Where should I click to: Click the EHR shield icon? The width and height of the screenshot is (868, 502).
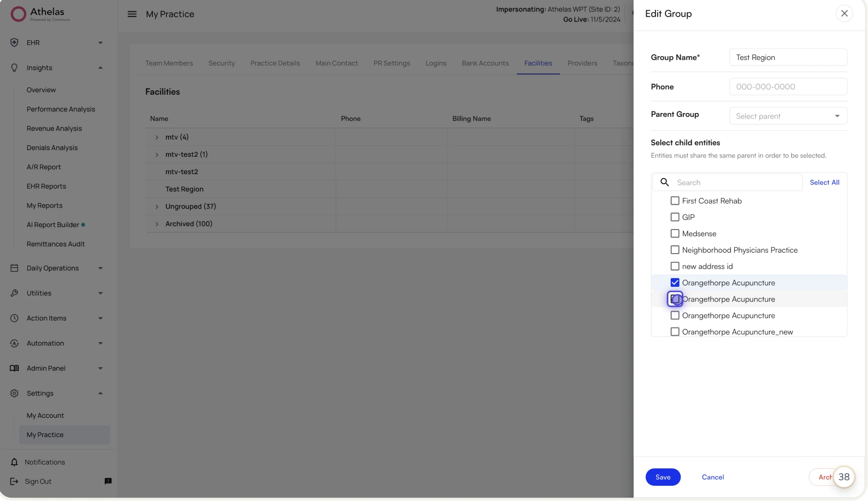click(14, 42)
